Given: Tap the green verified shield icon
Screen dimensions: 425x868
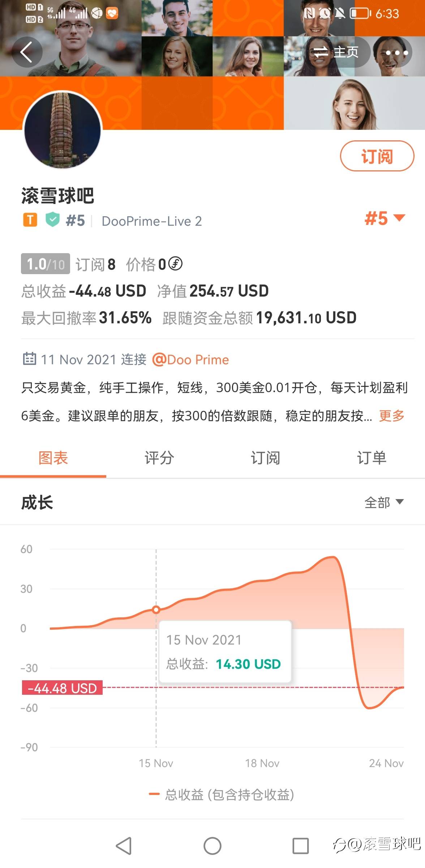Looking at the screenshot, I should point(52,220).
